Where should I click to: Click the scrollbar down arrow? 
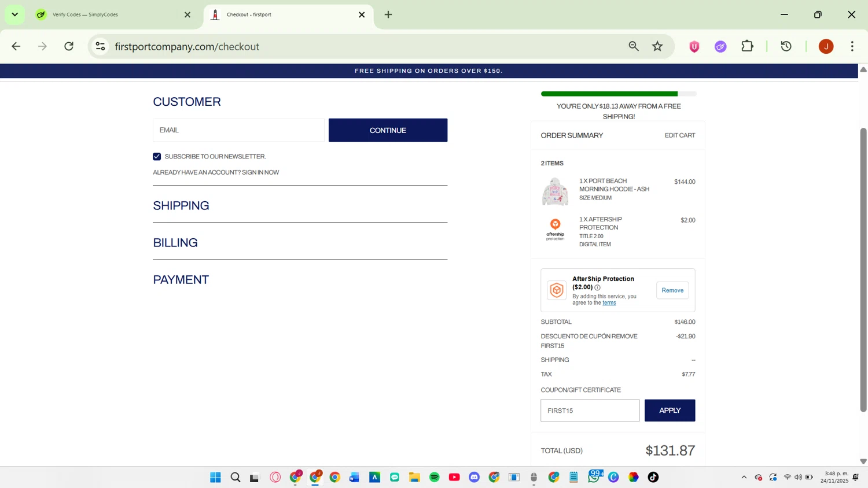(x=863, y=461)
